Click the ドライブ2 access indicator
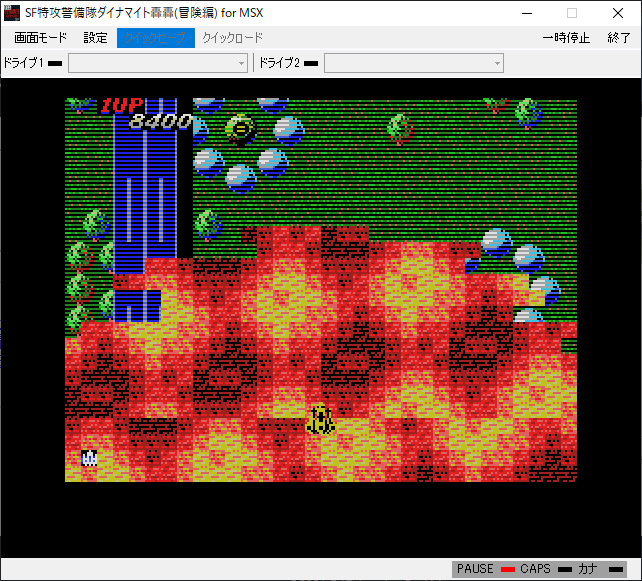The width and height of the screenshot is (642, 581). [311, 63]
